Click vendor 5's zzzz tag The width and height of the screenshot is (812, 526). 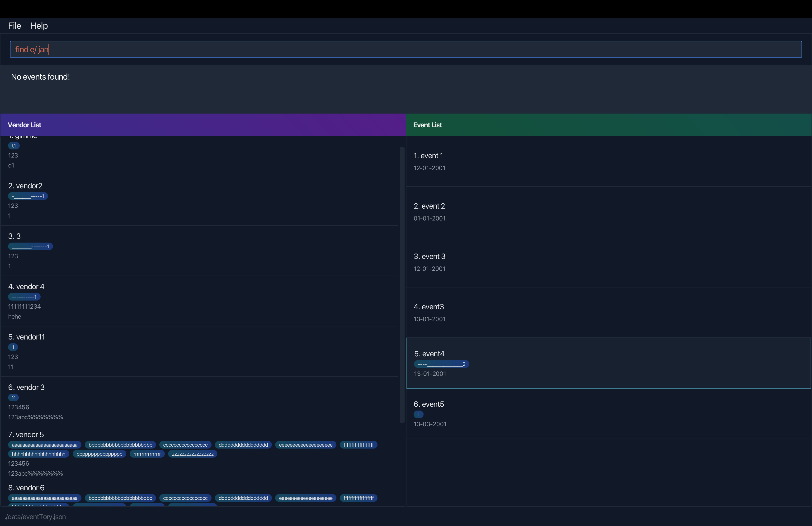tap(193, 454)
